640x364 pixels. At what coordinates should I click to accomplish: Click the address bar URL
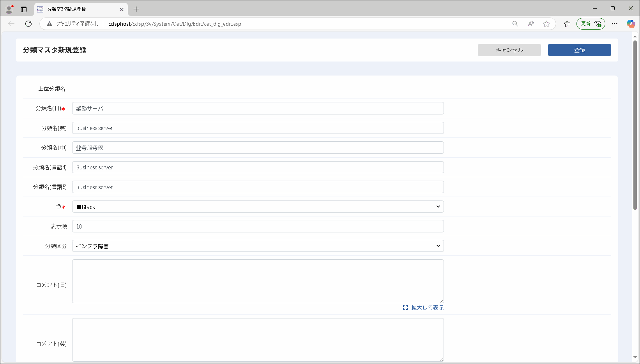(175, 24)
